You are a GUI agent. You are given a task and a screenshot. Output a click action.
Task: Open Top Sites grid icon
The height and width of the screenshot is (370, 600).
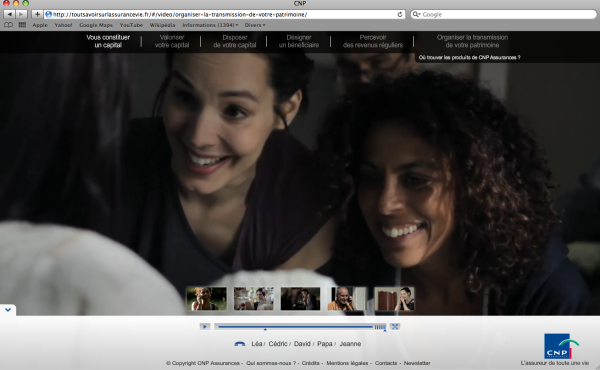point(22,25)
